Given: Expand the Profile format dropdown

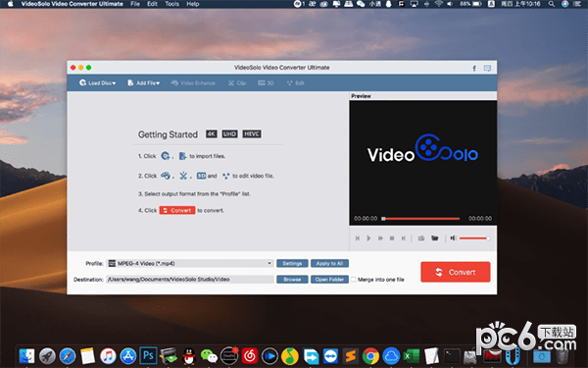Looking at the screenshot, I should (190, 263).
